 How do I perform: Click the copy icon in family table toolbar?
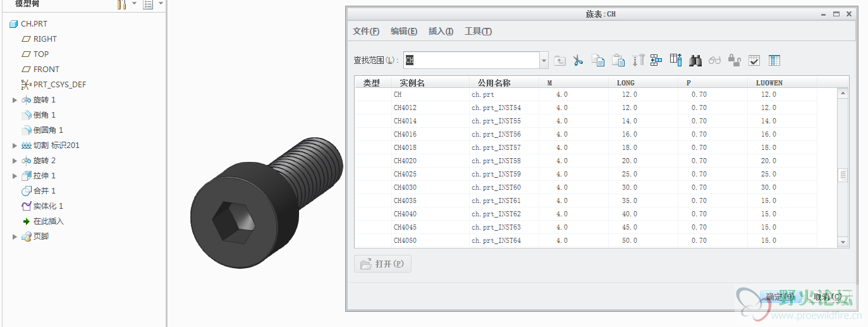[x=598, y=60]
